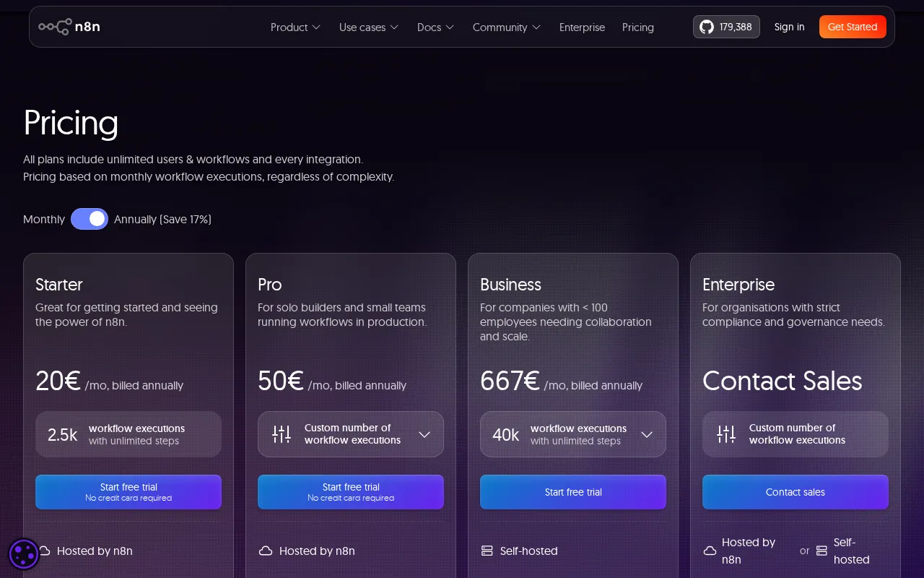Select Annually (Save 17%) label
The image size is (924, 578).
(162, 219)
